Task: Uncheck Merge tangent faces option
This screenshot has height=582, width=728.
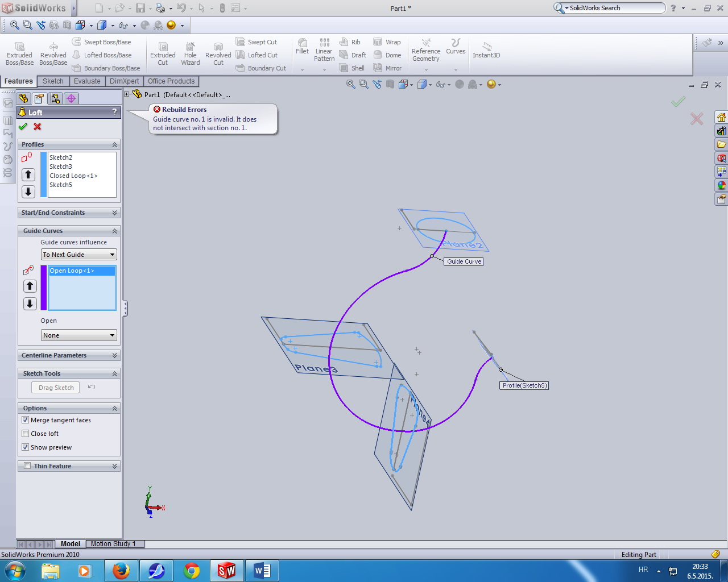Action: (25, 420)
